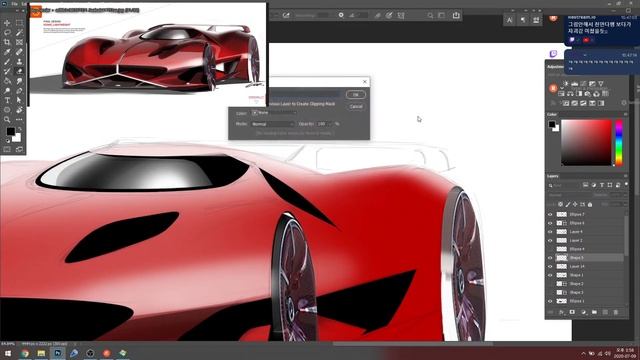This screenshot has height=360, width=640.
Task: Click the Share icon in options bar
Action: click(456, 16)
